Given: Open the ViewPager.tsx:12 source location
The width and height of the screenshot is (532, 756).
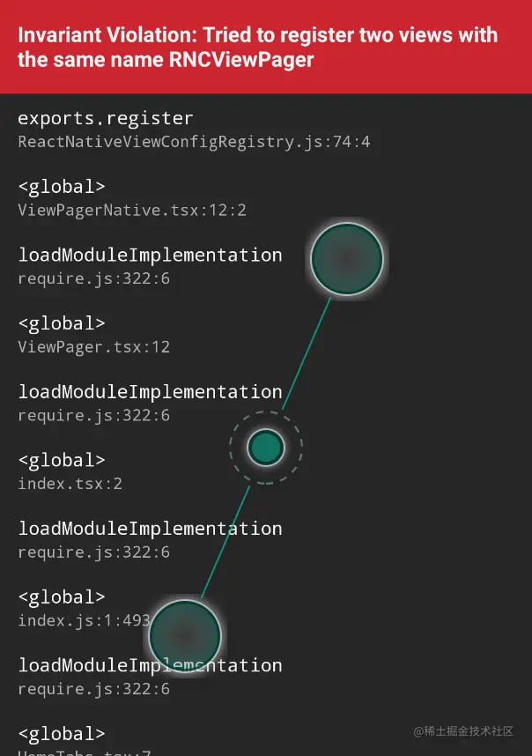Looking at the screenshot, I should point(93,347).
